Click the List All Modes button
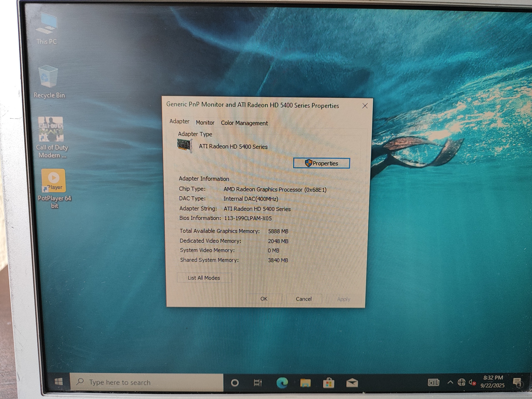Screen dimensions: 532x399 point(204,278)
